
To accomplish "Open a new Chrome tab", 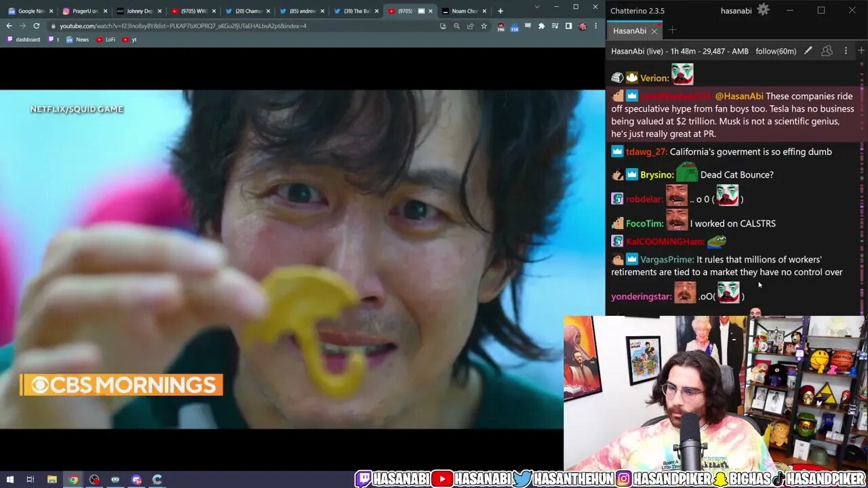I will pyautogui.click(x=500, y=11).
